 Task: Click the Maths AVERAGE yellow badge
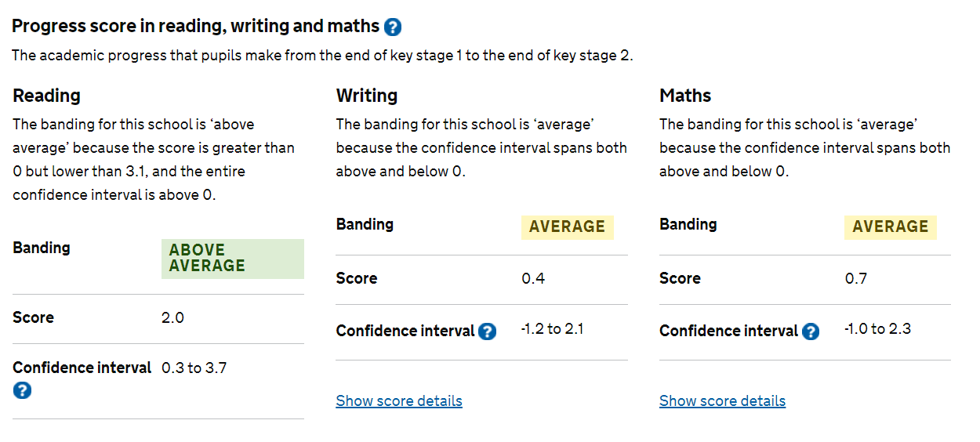891,226
